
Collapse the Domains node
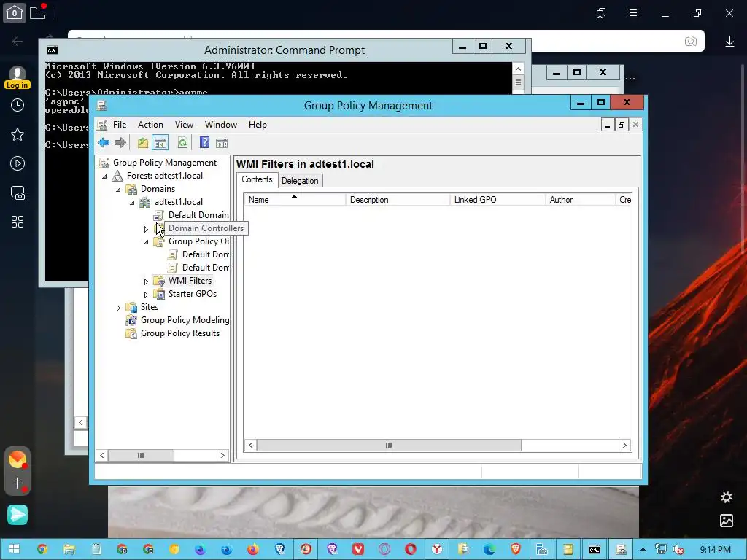(x=118, y=190)
